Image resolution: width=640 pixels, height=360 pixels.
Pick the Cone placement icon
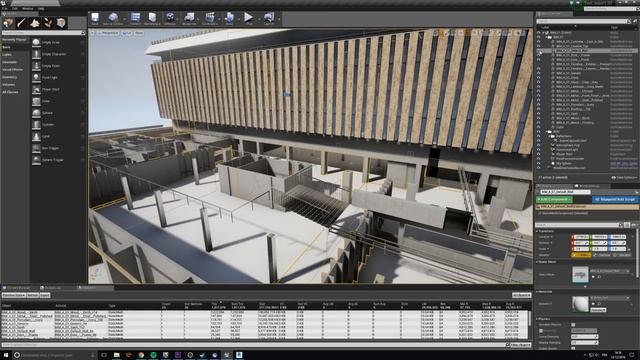coord(36,136)
